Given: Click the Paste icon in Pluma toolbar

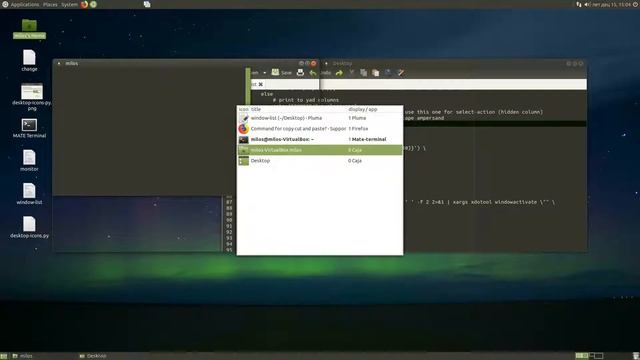Looking at the screenshot, I should pyautogui.click(x=376, y=73).
